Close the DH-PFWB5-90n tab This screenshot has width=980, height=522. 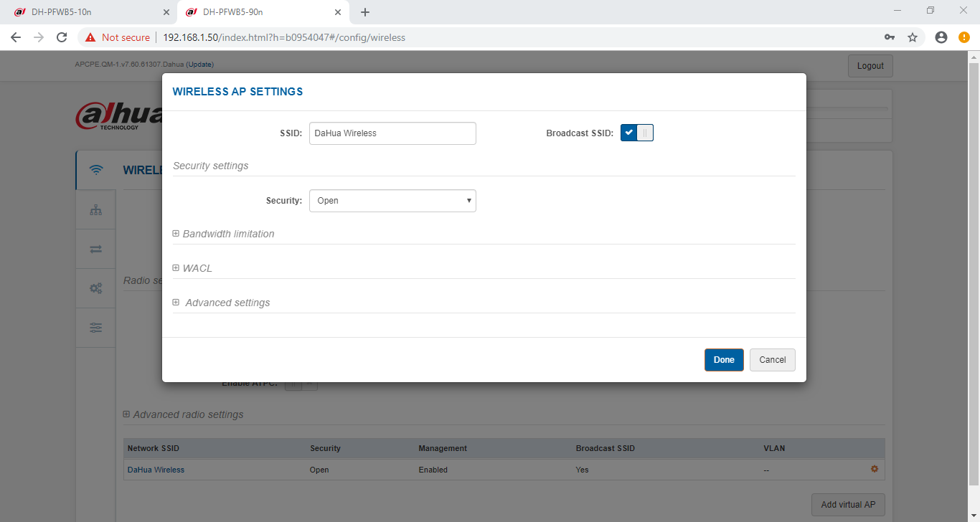click(x=336, y=12)
